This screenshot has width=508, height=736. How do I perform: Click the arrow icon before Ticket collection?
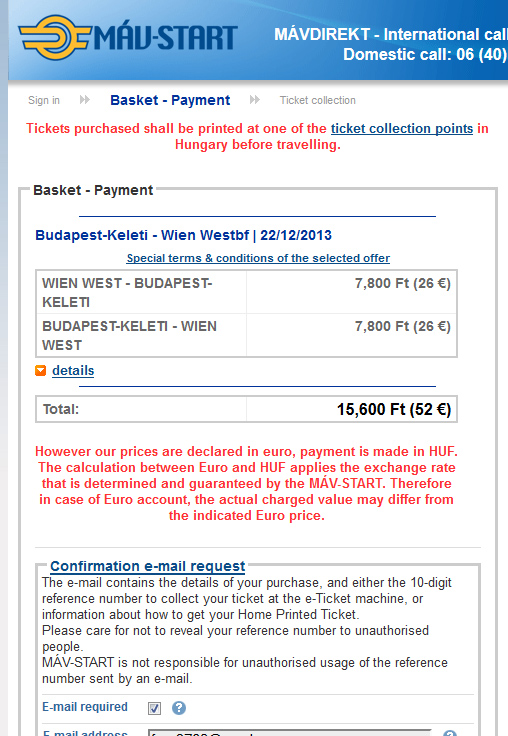point(254,100)
